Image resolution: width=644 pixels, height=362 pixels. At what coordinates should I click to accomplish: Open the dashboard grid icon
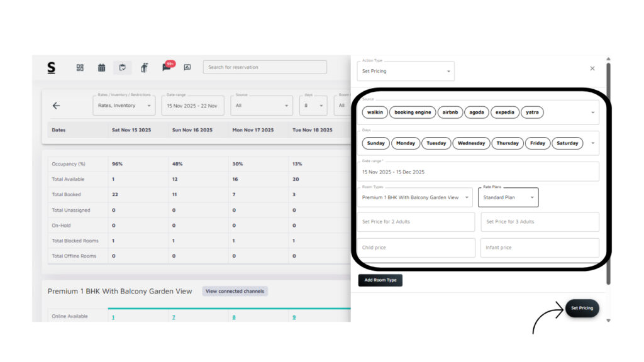tap(80, 68)
